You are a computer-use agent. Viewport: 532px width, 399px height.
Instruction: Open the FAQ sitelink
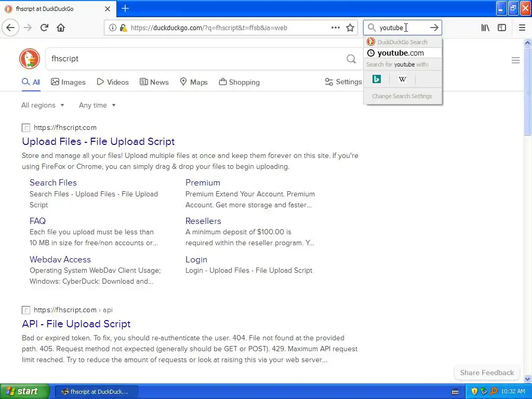pos(37,221)
